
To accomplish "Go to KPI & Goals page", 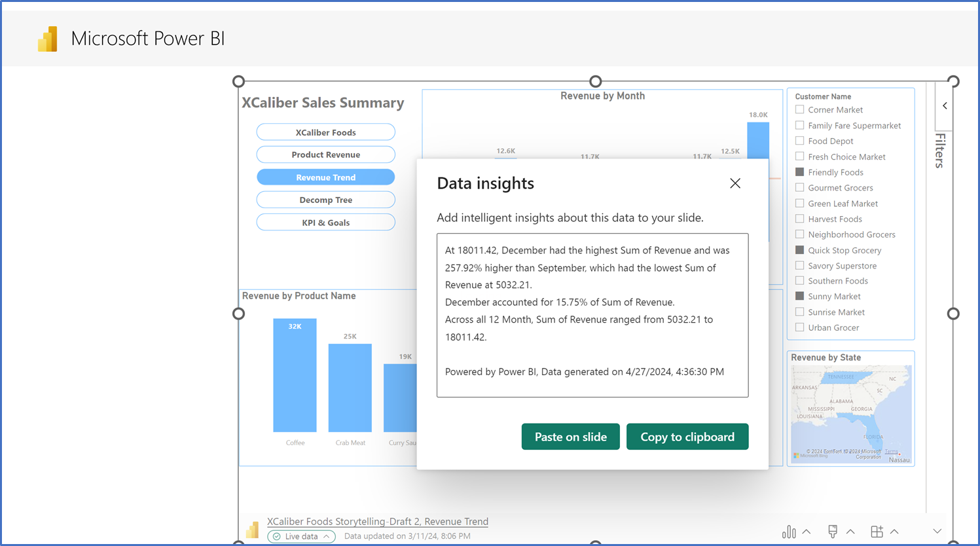I will [x=325, y=223].
